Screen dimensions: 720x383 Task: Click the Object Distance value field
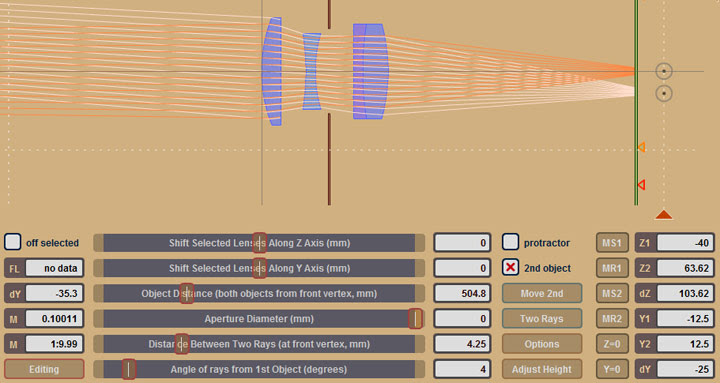tap(462, 293)
